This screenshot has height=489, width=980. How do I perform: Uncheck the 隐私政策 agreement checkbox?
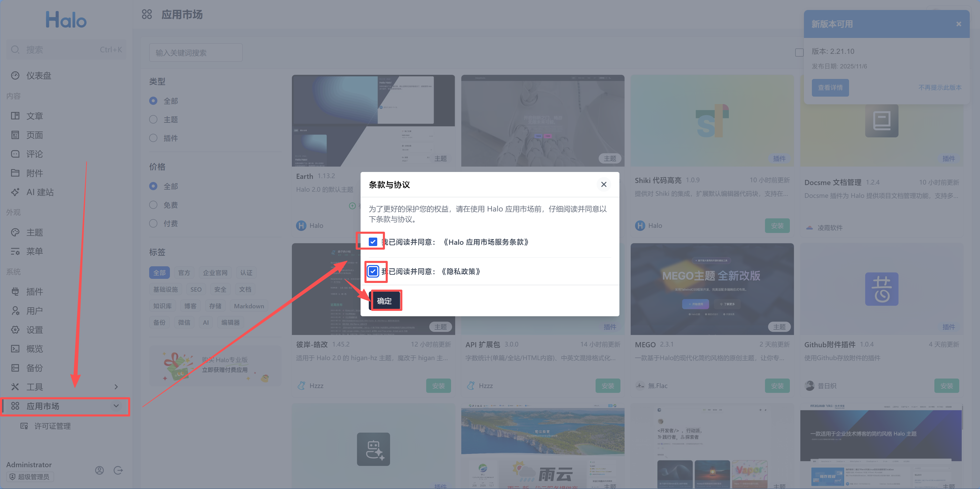(x=373, y=271)
